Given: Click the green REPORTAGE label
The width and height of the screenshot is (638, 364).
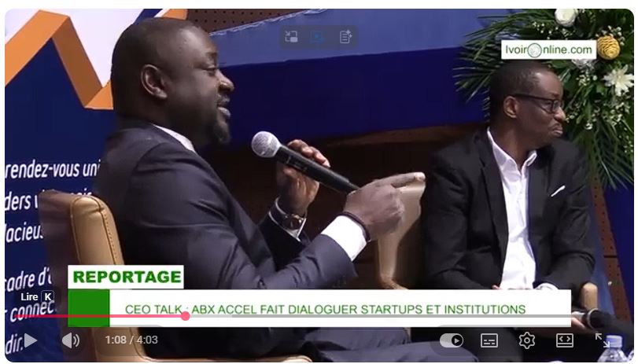Looking at the screenshot, I should pyautogui.click(x=126, y=277).
